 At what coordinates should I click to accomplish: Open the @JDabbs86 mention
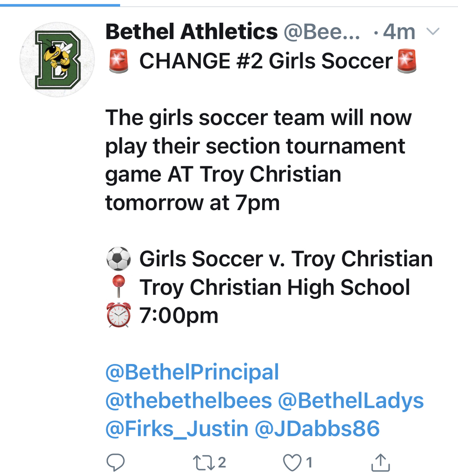[317, 429]
